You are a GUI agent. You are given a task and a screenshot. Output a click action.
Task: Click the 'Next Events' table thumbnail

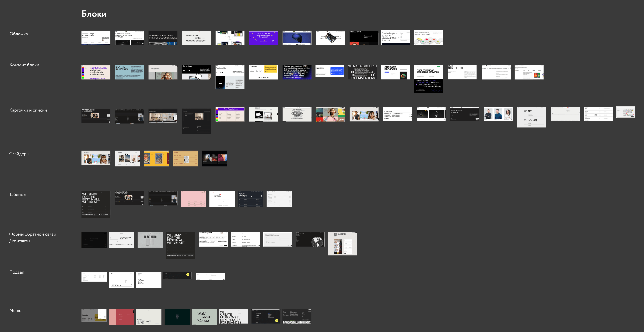tap(250, 199)
